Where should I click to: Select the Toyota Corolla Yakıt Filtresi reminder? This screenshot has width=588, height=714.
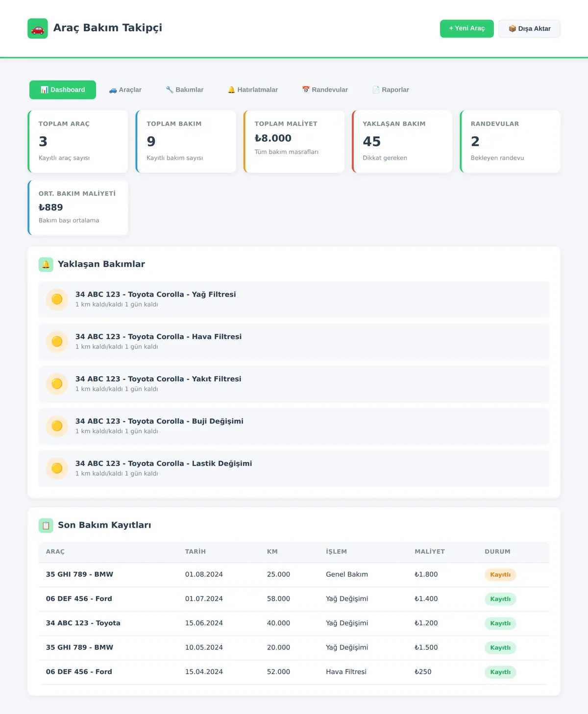[294, 384]
